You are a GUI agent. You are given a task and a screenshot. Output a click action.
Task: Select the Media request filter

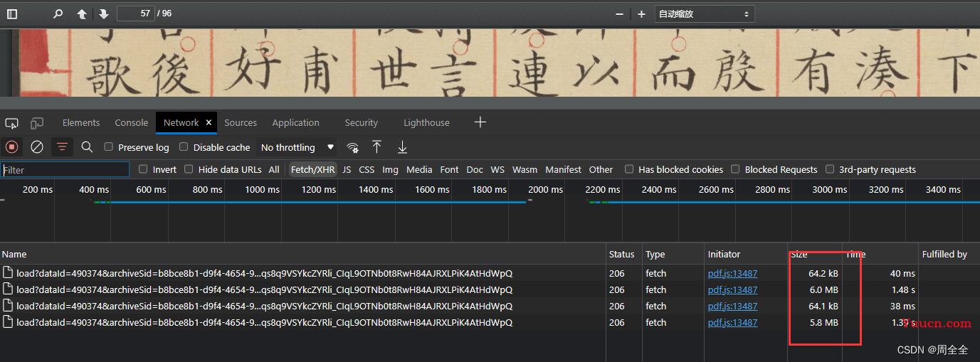tap(419, 169)
